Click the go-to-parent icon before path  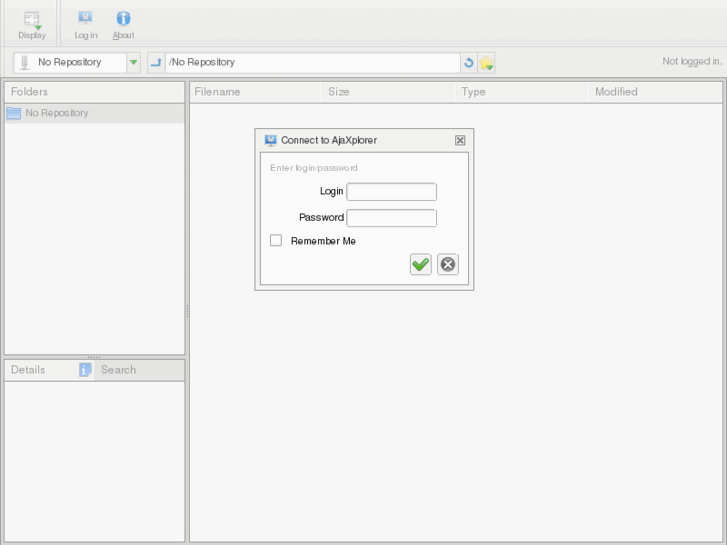pyautogui.click(x=156, y=63)
